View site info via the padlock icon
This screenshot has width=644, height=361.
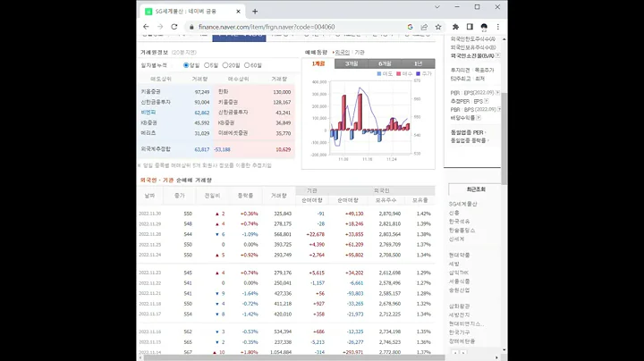(x=191, y=27)
